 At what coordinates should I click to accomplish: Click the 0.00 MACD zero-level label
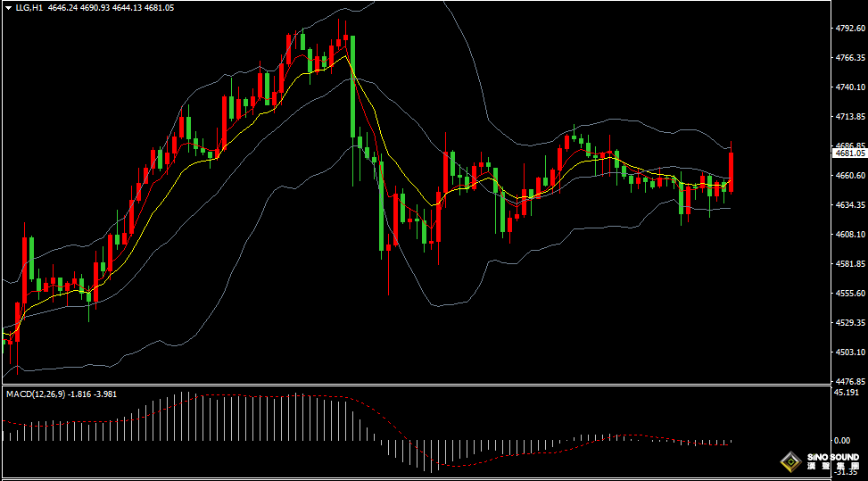(841, 441)
